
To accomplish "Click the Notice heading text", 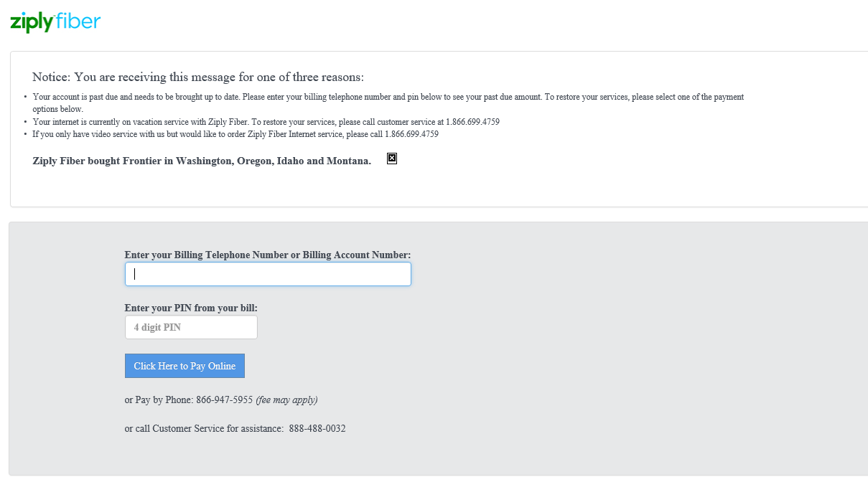I will tap(198, 77).
